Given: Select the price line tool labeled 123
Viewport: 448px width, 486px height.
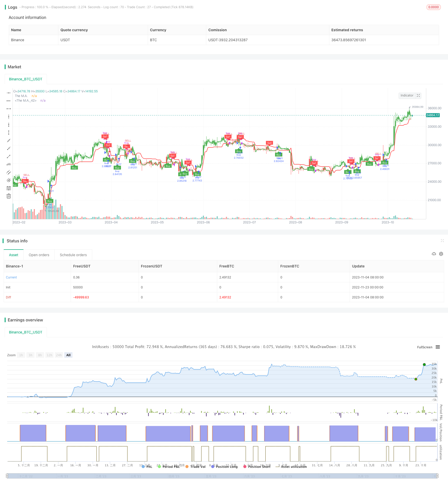Looking at the screenshot, I should [x=9, y=164].
